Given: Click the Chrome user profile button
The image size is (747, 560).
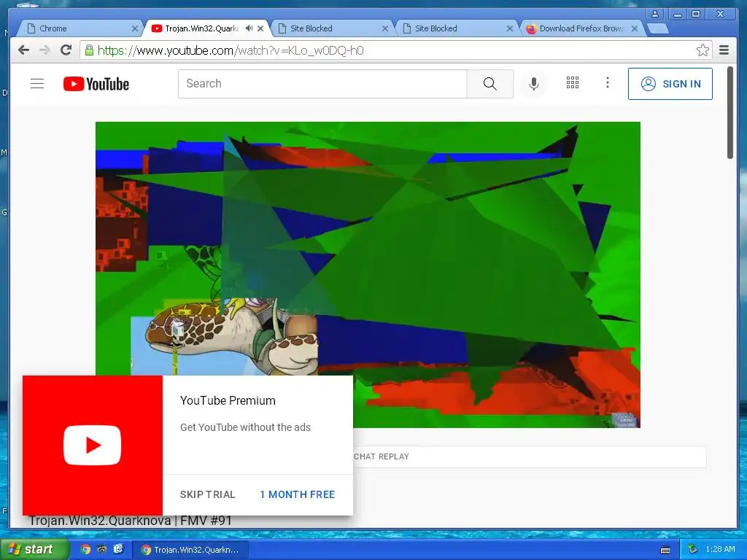Looking at the screenshot, I should 655,15.
